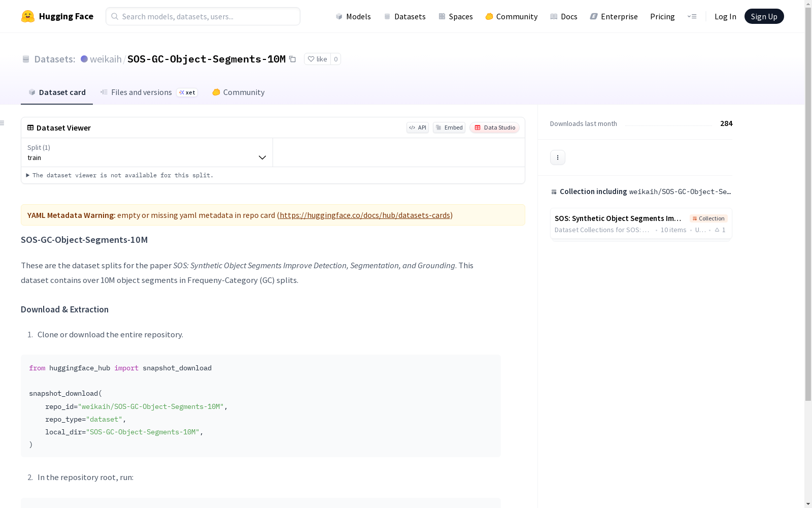The width and height of the screenshot is (812, 508).
Task: Click the Embed button
Action: [x=449, y=128]
